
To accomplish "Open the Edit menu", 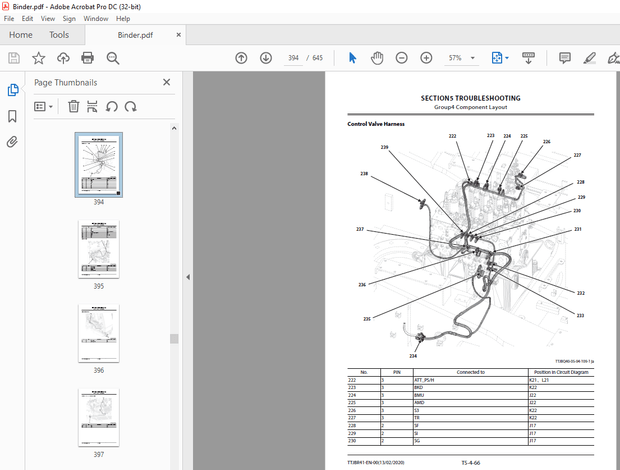I will (27, 19).
